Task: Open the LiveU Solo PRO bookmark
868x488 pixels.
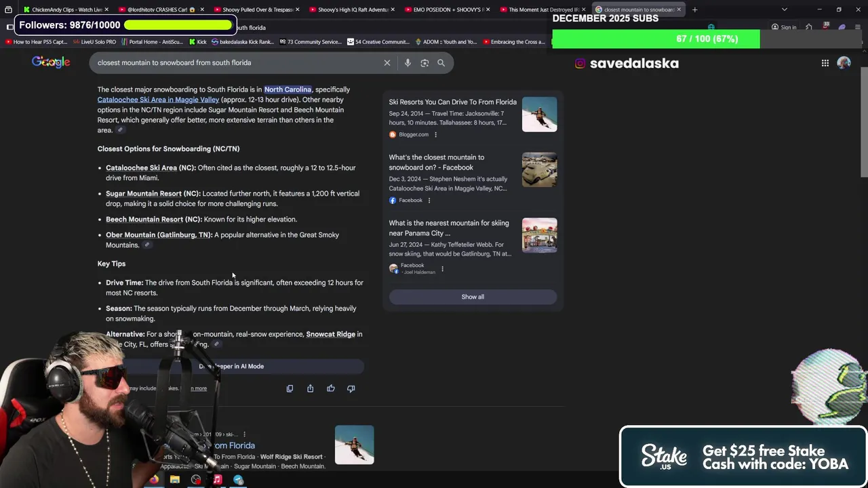Action: coord(94,42)
